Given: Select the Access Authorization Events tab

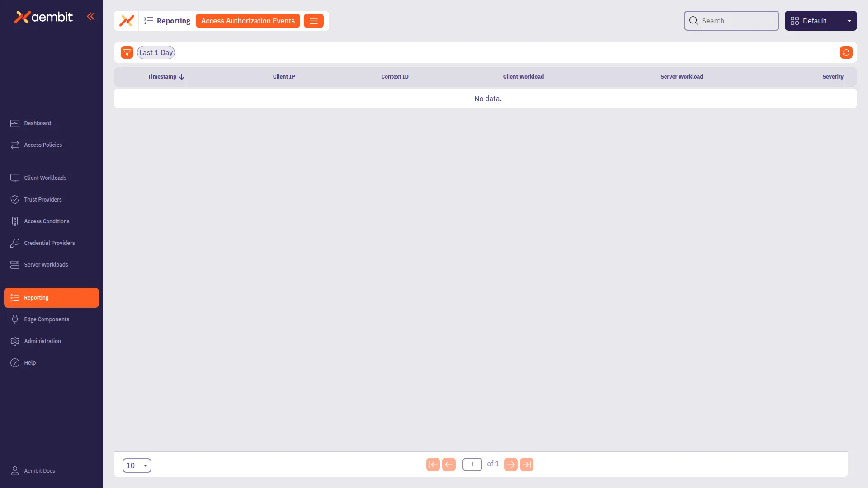Looking at the screenshot, I should coord(248,21).
